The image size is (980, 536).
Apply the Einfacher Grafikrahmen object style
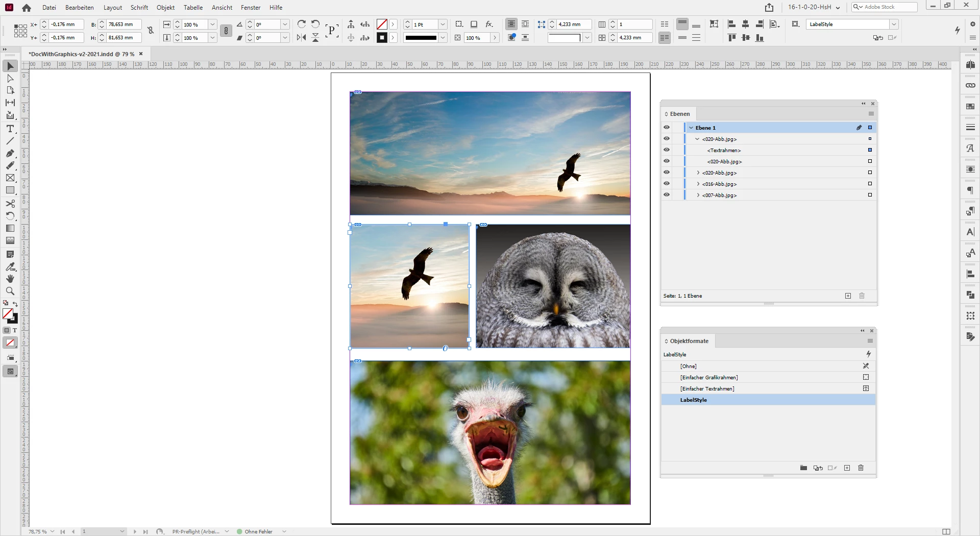pos(709,377)
